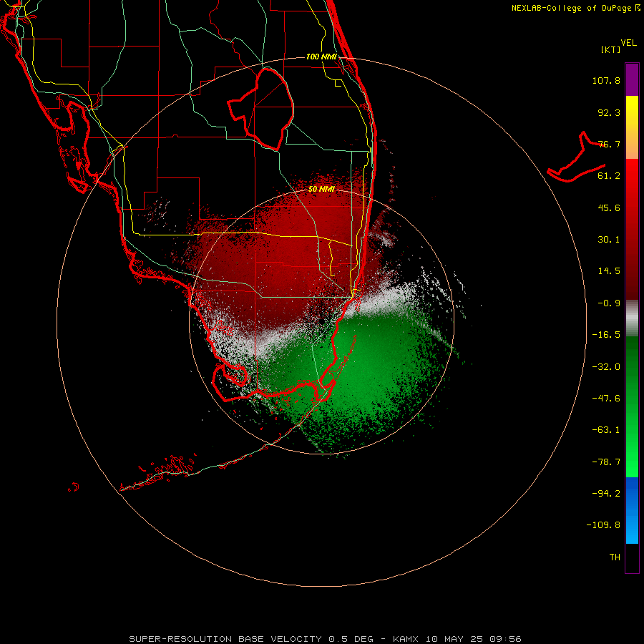Screen dimensions: 644x644
Task: Click the -16.5 velocity legend value
Action: pyautogui.click(x=606, y=335)
